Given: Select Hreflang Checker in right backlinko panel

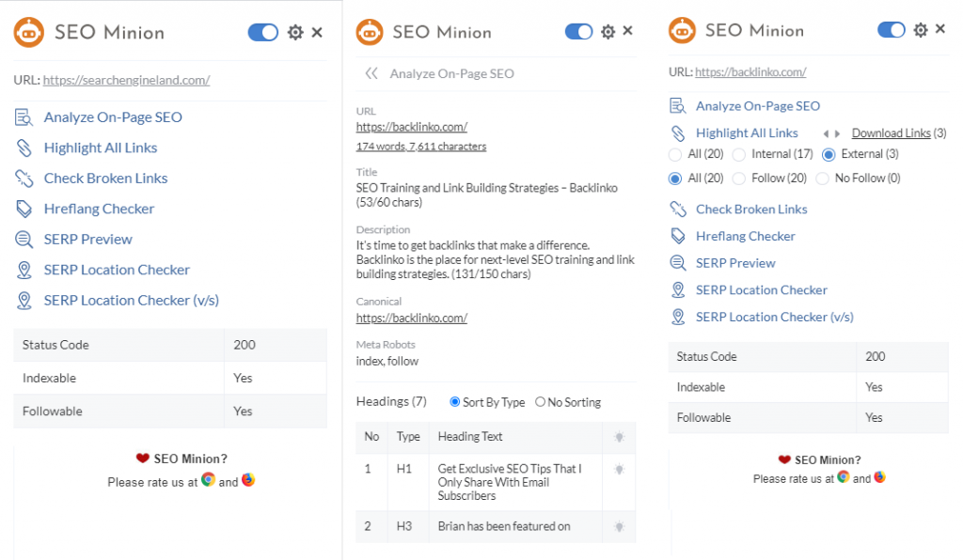Looking at the screenshot, I should pos(745,236).
